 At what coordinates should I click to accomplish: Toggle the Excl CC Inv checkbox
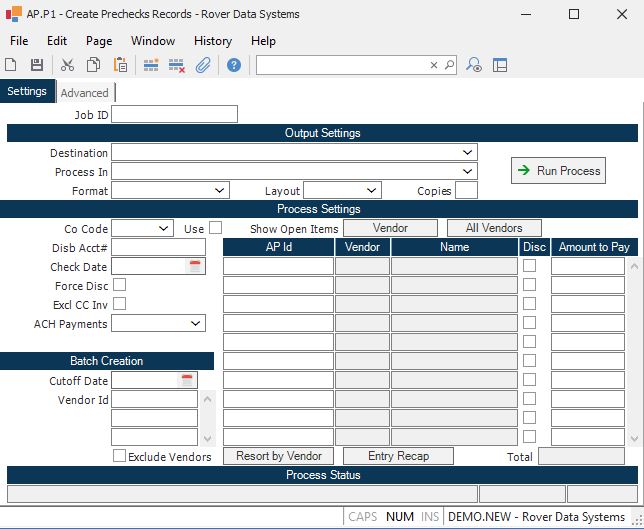tap(120, 304)
